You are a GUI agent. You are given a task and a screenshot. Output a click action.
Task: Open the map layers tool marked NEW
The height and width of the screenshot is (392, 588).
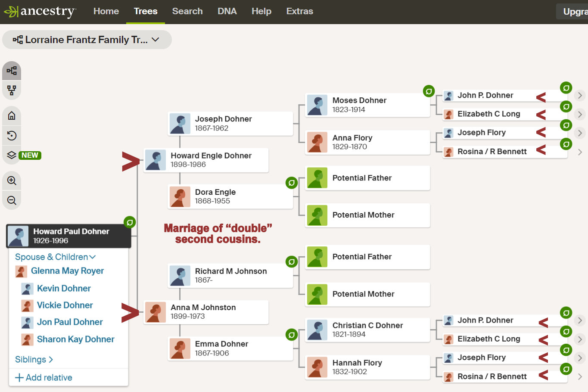pyautogui.click(x=12, y=155)
